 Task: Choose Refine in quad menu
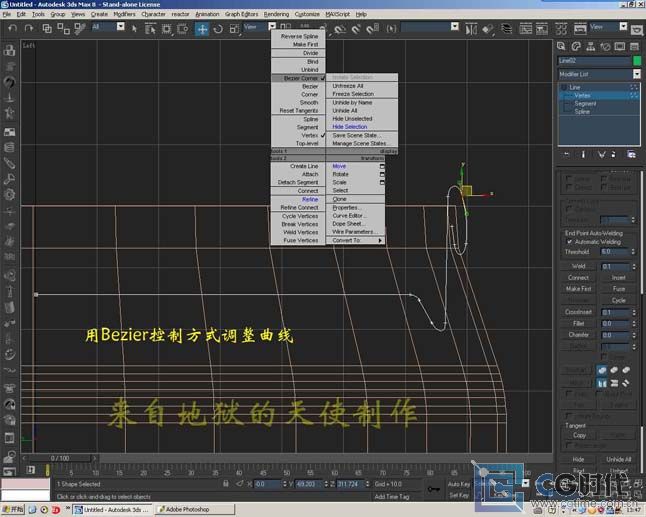tap(298, 199)
